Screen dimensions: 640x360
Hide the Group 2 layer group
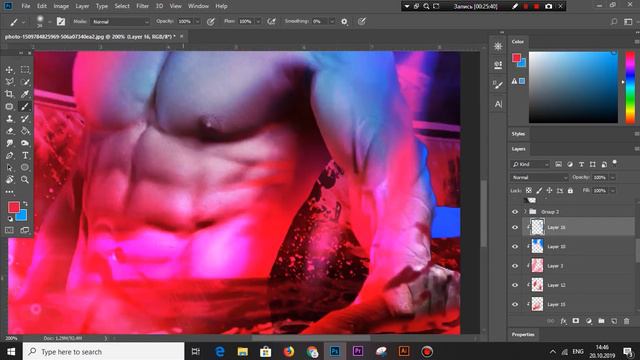click(515, 212)
